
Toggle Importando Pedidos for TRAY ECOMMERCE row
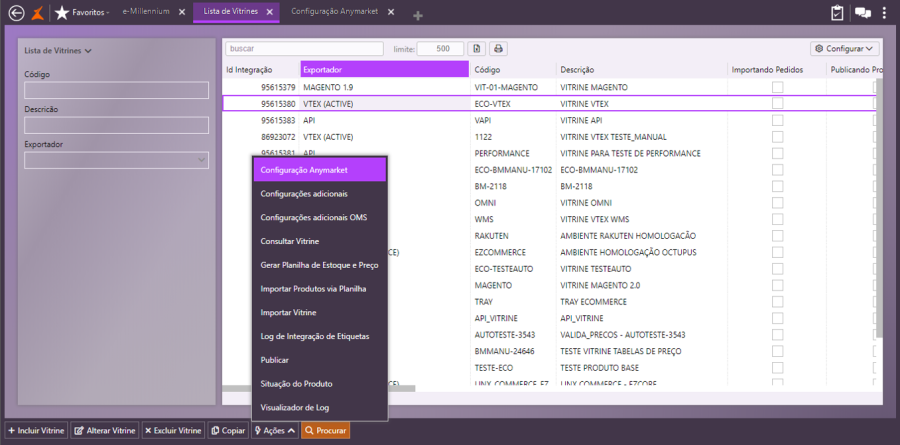click(x=777, y=301)
